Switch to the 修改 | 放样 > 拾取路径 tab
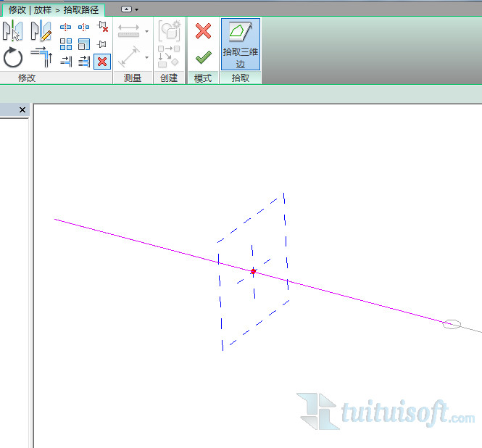The width and height of the screenshot is (482, 448). pyautogui.click(x=54, y=10)
